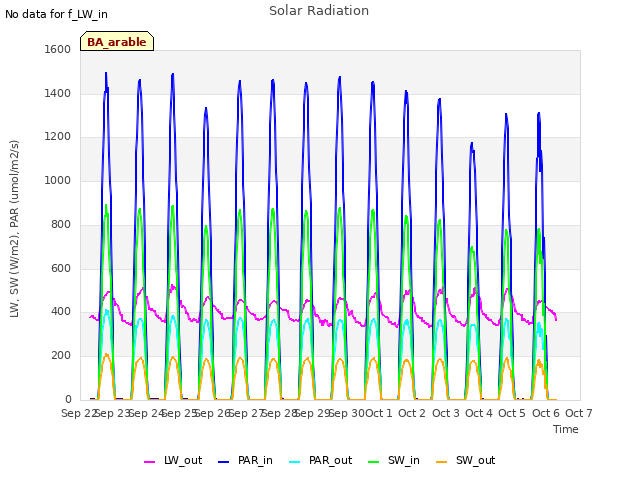Screen dimensions: 640x480
Task: Click the SW_out legend label
Action: [476, 460]
